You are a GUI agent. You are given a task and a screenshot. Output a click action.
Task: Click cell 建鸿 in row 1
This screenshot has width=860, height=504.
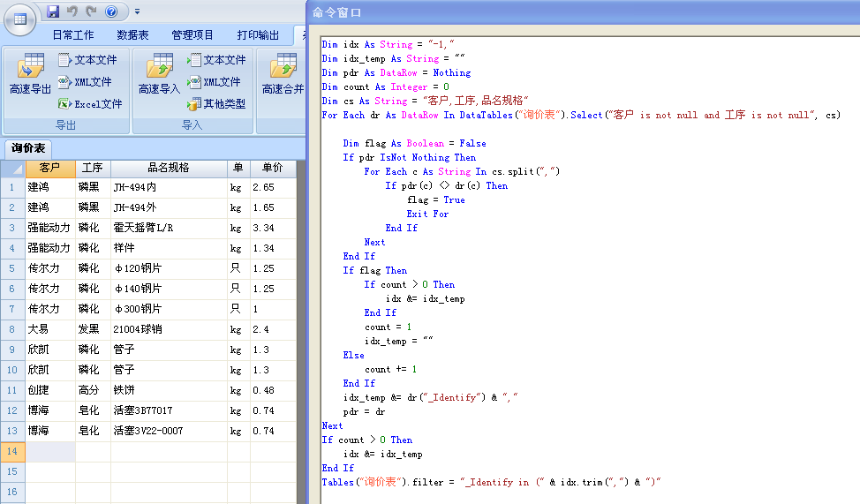[50, 187]
